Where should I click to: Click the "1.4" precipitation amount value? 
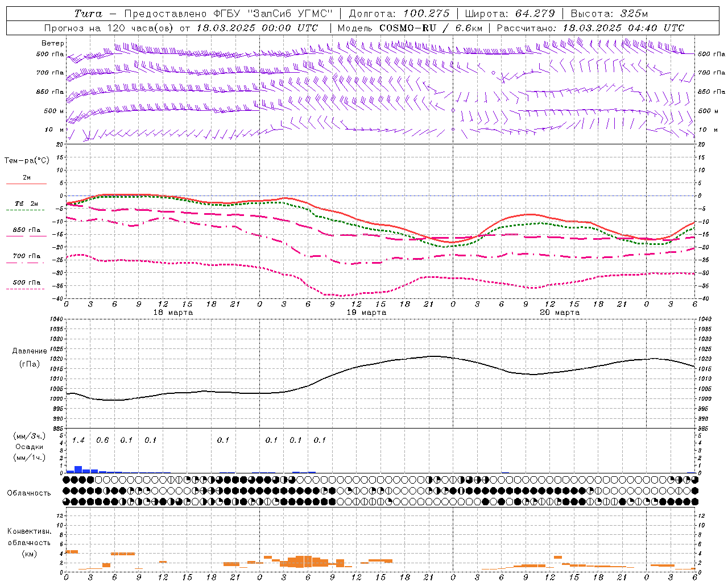click(78, 440)
